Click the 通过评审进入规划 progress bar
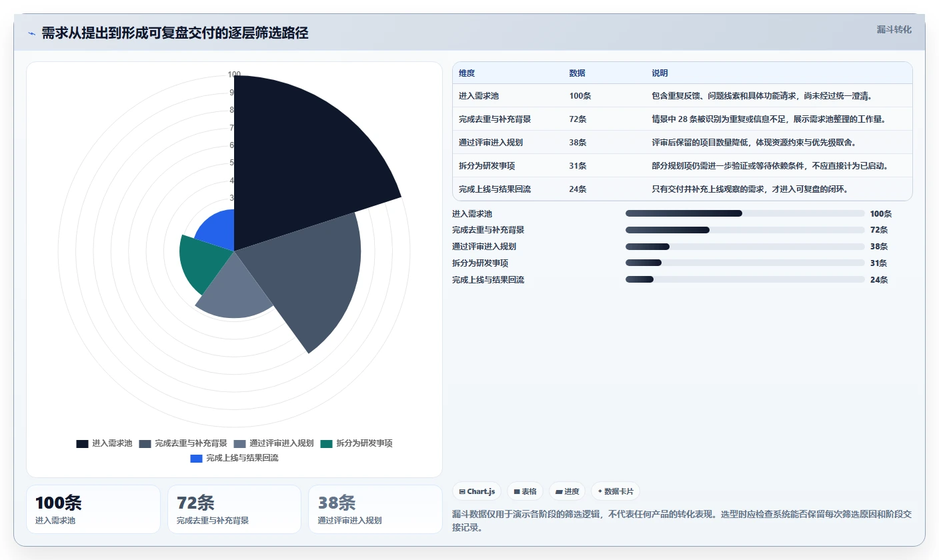This screenshot has height=560, width=939. [x=745, y=247]
